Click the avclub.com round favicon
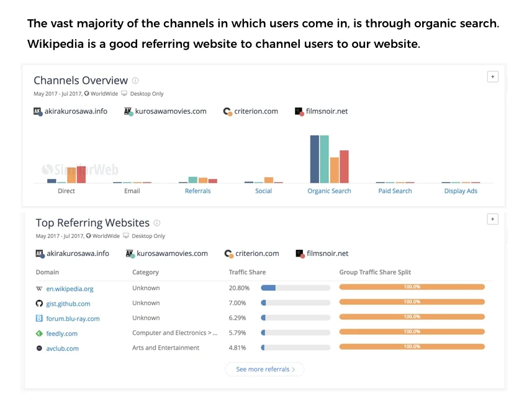Image resolution: width=532 pixels, height=405 pixels. (x=39, y=348)
